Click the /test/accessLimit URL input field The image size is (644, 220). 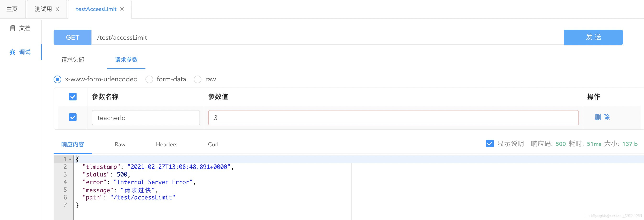(x=328, y=38)
